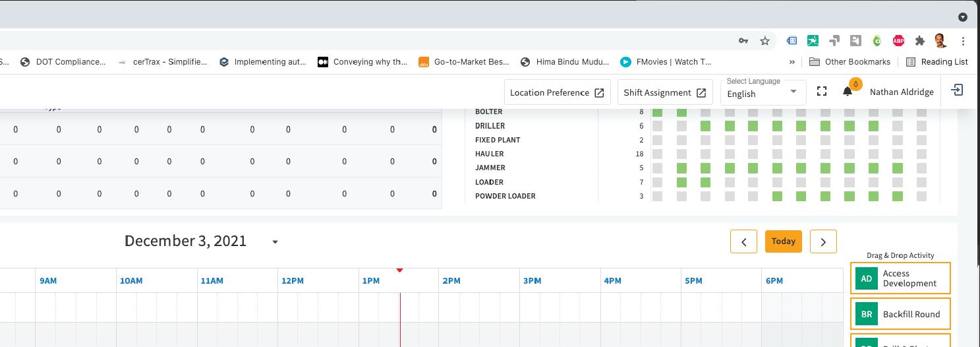Click the logout icon beside Nathan Aldridge
This screenshot has height=347, width=980.
click(x=958, y=90)
